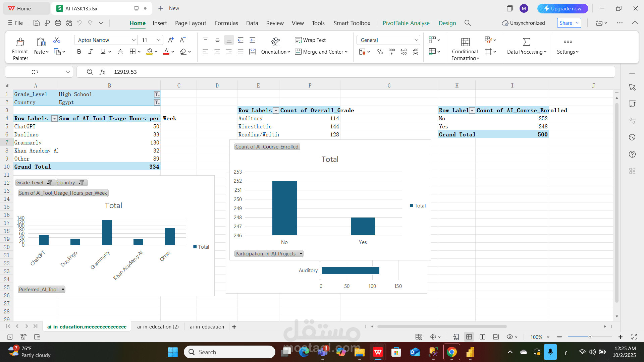Toggle Bold formatting
The width and height of the screenshot is (644, 362).
tap(79, 52)
